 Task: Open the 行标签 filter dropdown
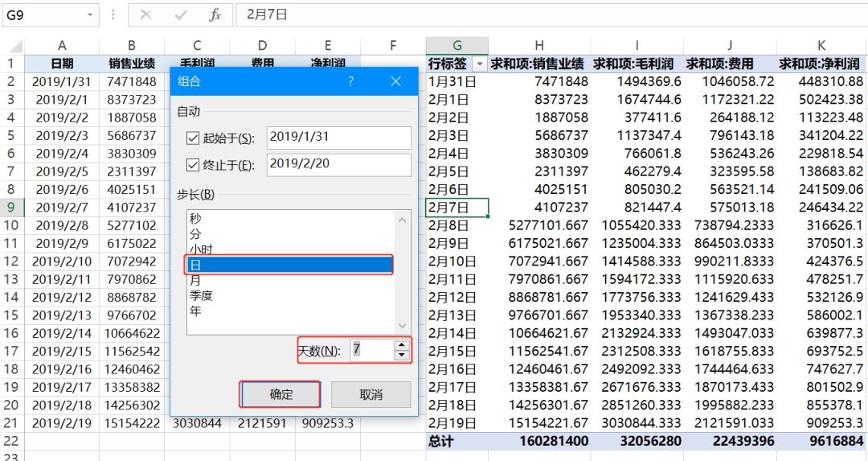[x=480, y=64]
